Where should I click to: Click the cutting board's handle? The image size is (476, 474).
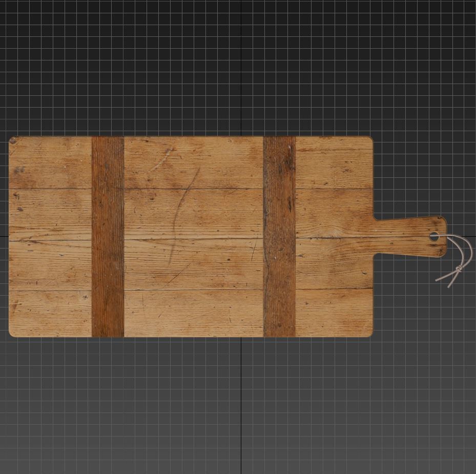pyautogui.click(x=410, y=237)
